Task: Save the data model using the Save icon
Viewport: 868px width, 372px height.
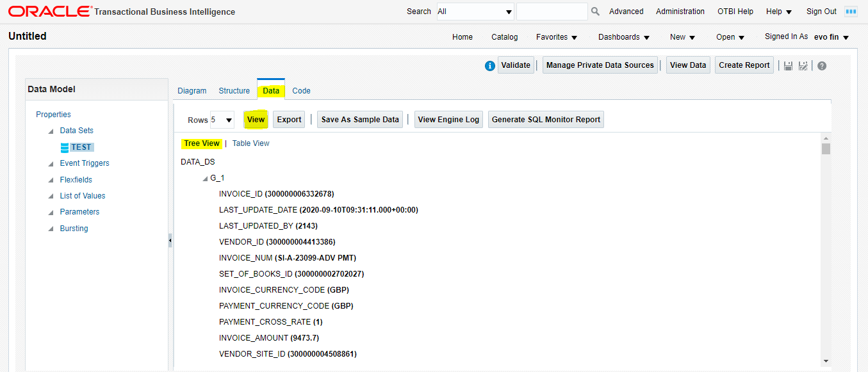Action: (788, 65)
